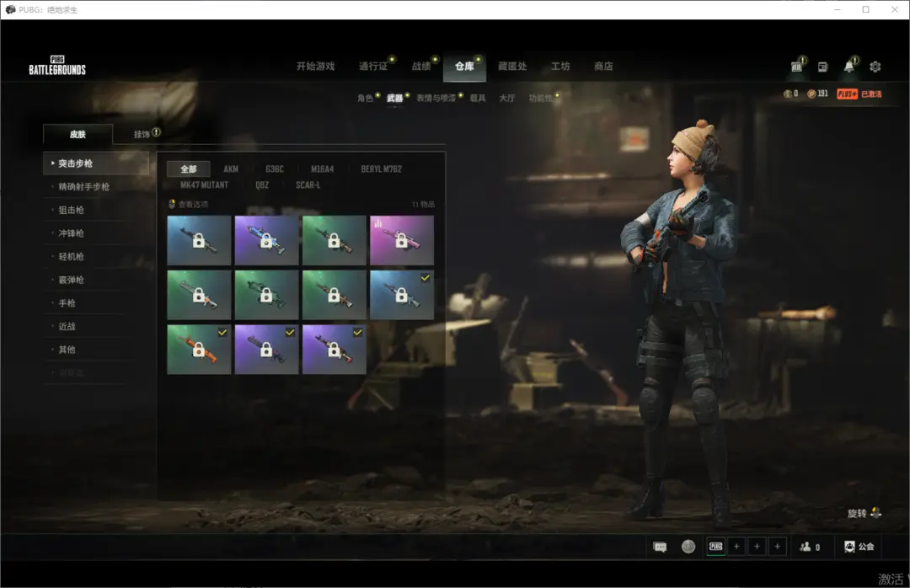This screenshot has height=588, width=910.
Task: Open the 公会 guild icon
Action: coord(859,547)
